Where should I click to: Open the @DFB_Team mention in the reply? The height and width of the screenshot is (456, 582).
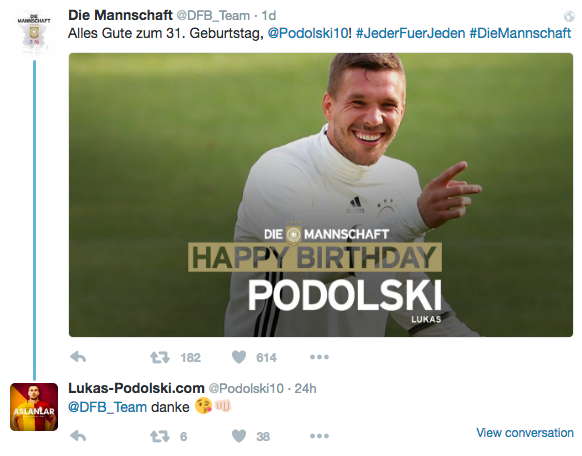tap(107, 407)
